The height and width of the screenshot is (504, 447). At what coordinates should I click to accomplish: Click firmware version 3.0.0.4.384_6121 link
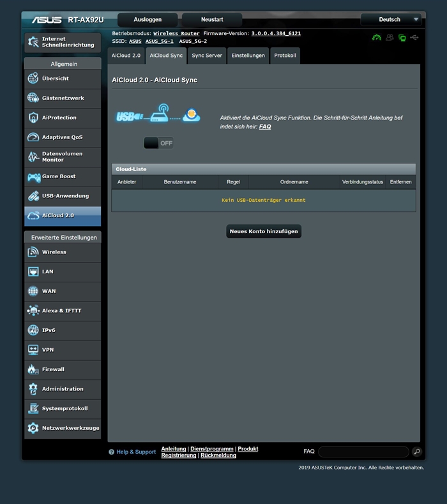276,33
